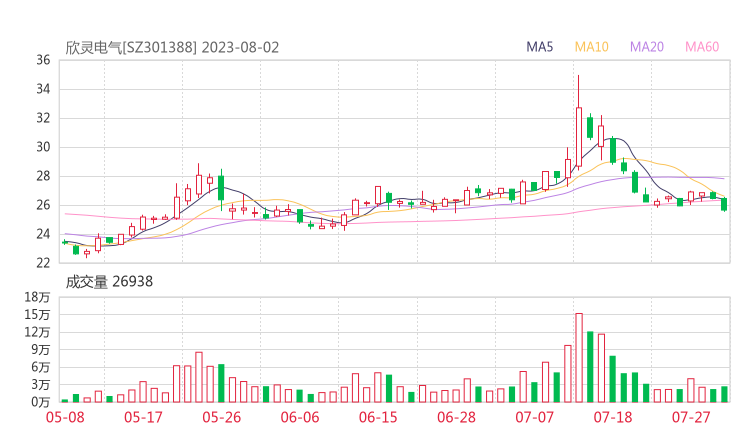Viewport: 740px width, 440px height.
Task: Click the 06-06 date axis label
Action: tap(300, 417)
